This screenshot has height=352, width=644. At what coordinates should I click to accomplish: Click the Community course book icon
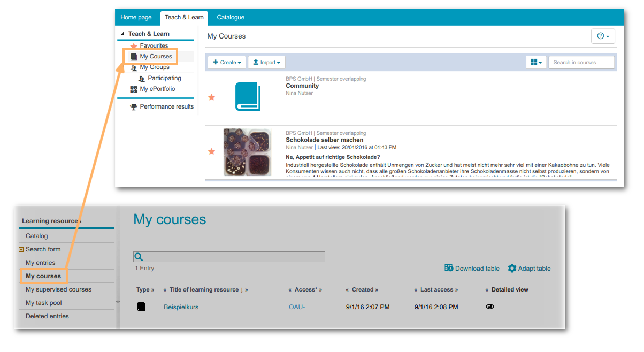(x=248, y=97)
